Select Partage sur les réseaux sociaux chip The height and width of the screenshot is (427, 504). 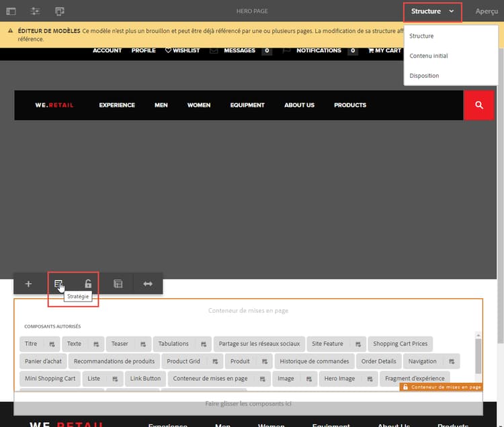[259, 344]
